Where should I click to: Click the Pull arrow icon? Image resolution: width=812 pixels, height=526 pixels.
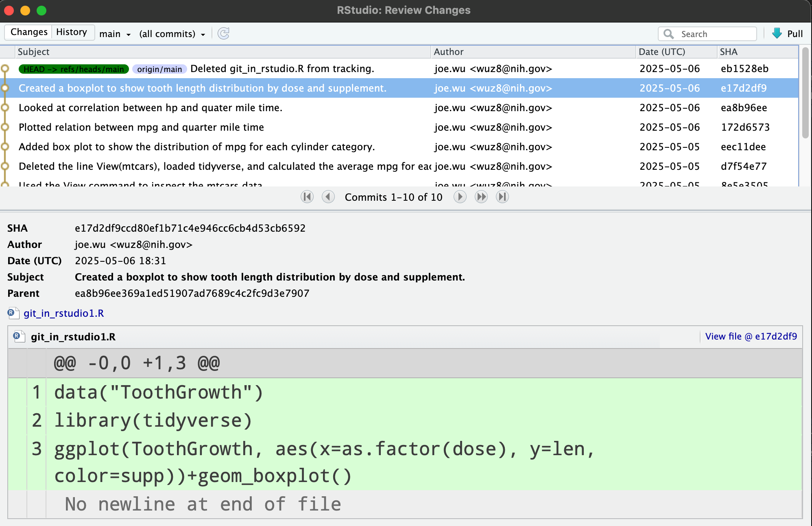click(x=777, y=33)
